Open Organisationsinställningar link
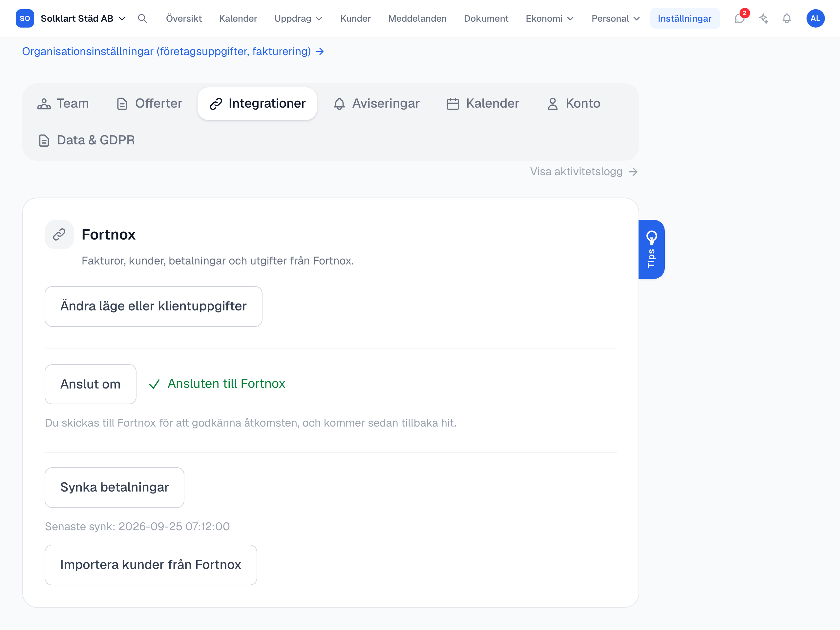 (x=173, y=51)
